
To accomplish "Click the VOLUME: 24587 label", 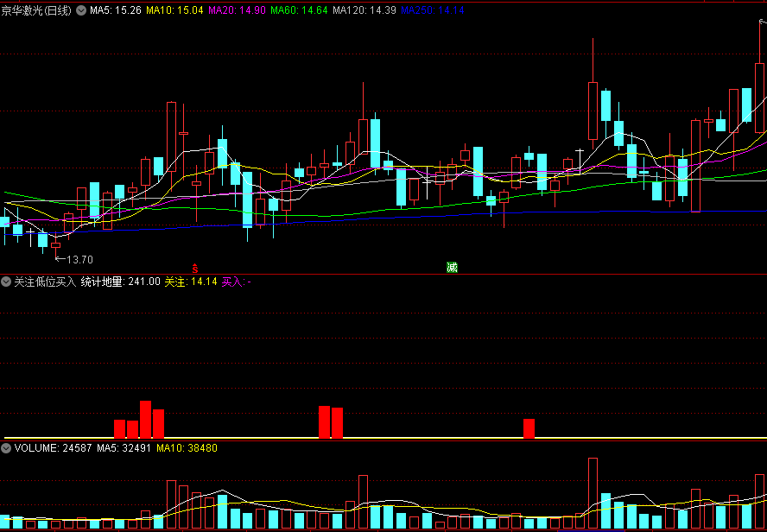I will coord(53,448).
